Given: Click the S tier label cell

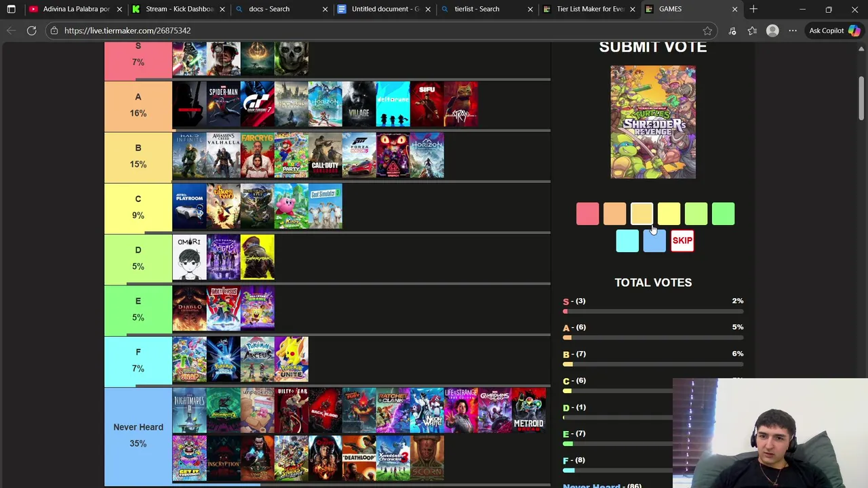Looking at the screenshot, I should pyautogui.click(x=138, y=60).
